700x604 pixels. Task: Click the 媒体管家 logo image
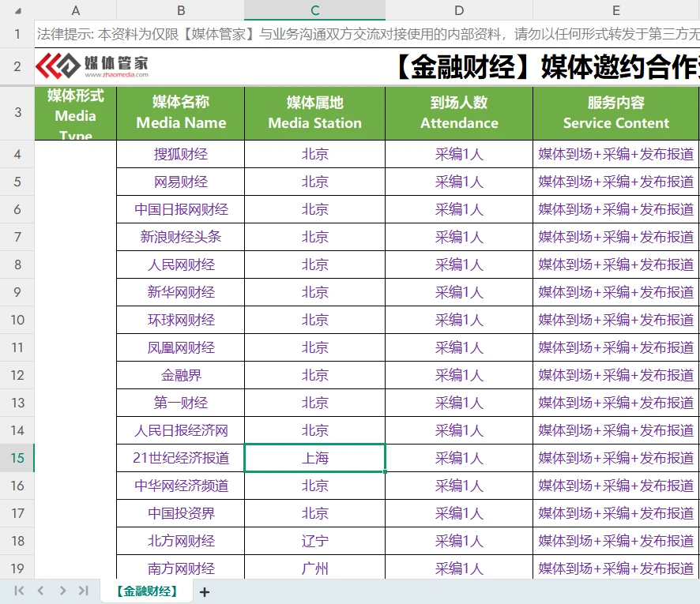(x=92, y=66)
